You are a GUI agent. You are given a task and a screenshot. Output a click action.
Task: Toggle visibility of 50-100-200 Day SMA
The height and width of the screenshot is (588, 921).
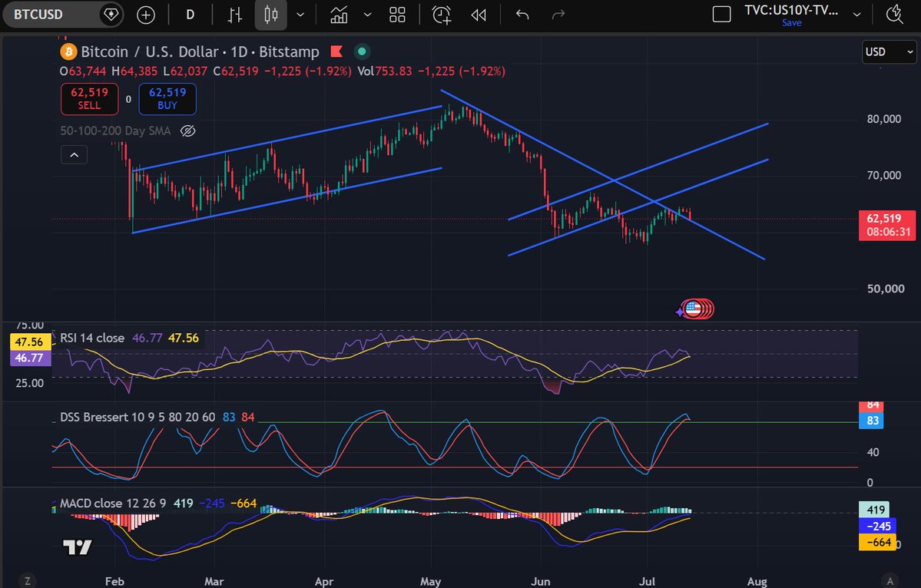point(188,130)
